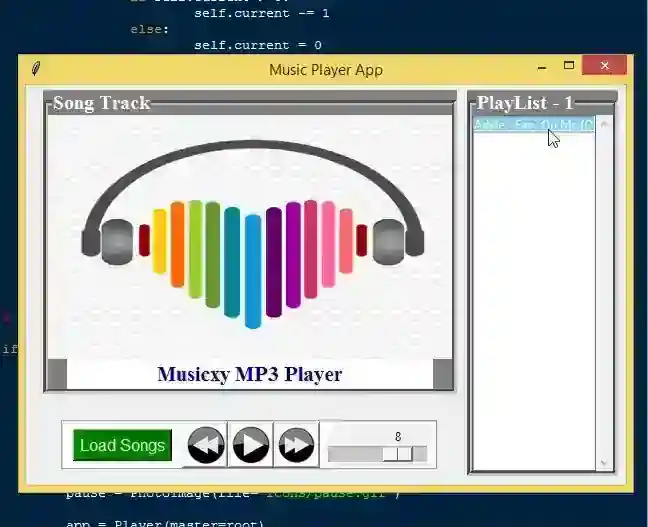Close the Music Player App window
This screenshot has width=648, height=527.
605,65
